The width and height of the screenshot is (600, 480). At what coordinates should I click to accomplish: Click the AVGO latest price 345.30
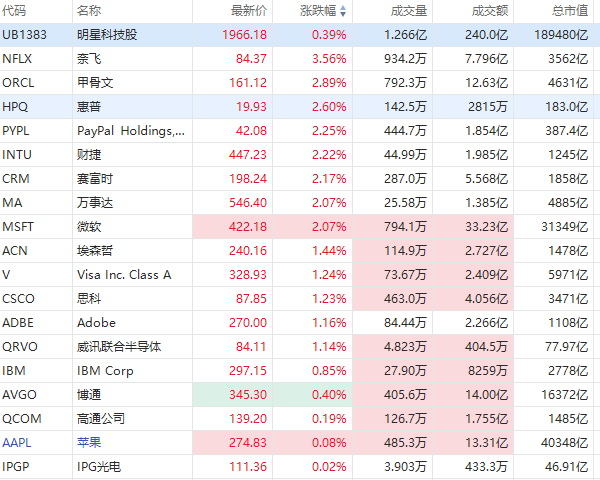[246, 394]
